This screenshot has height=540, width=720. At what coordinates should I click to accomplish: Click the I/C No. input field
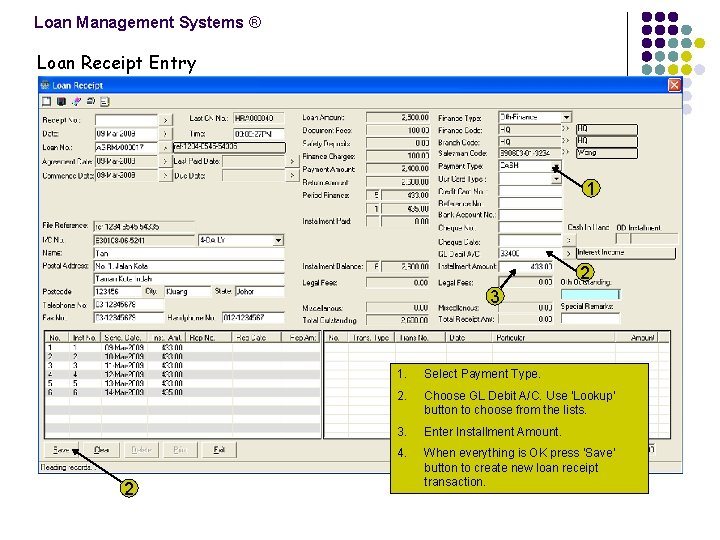tap(144, 240)
